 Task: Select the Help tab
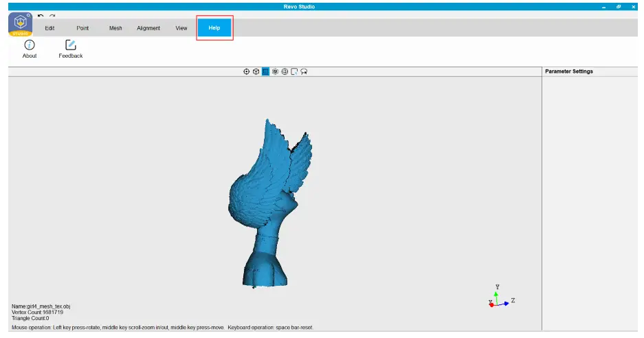214,27
